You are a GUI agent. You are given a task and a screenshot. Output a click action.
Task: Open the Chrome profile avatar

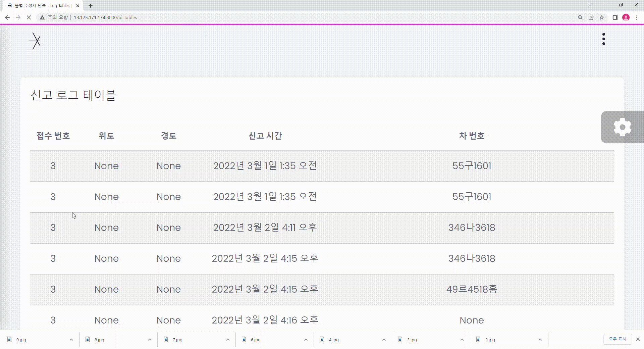(626, 17)
